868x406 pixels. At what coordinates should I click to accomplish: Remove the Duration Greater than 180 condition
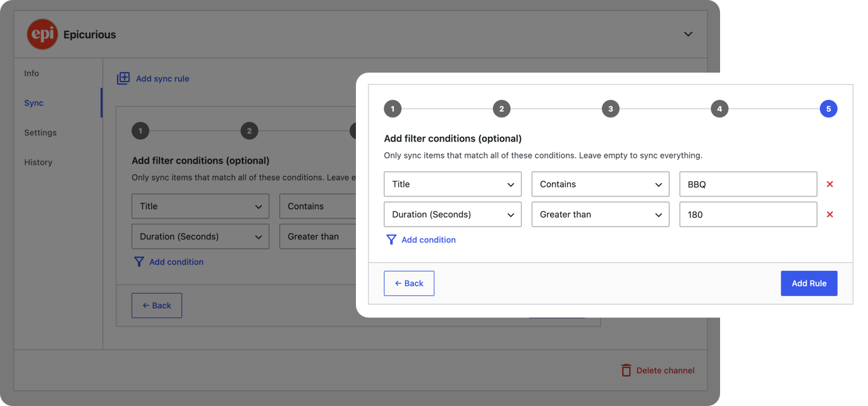click(x=830, y=215)
